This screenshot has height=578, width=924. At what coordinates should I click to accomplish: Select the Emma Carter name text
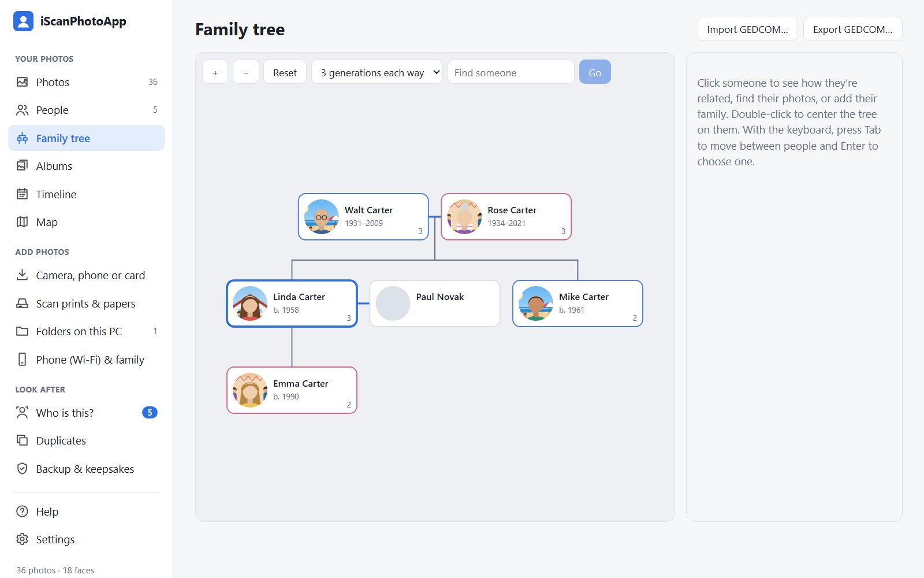(x=300, y=383)
